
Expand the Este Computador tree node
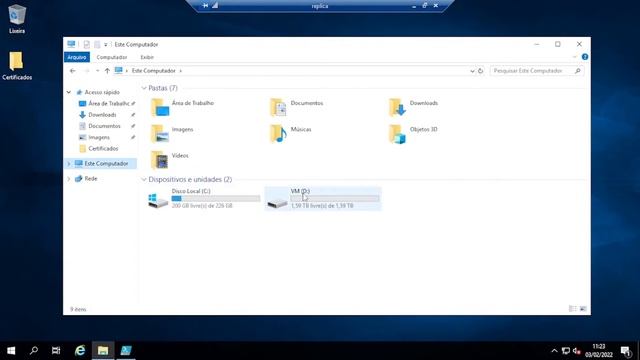69,164
